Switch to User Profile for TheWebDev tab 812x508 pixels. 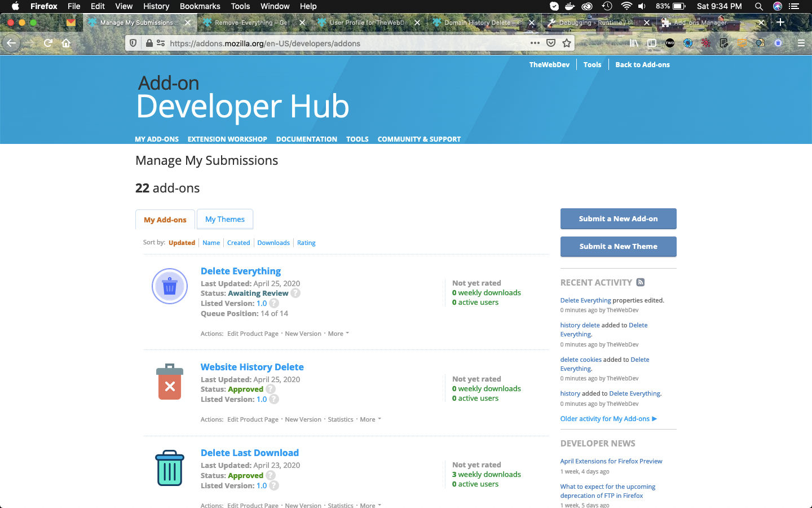click(x=367, y=23)
